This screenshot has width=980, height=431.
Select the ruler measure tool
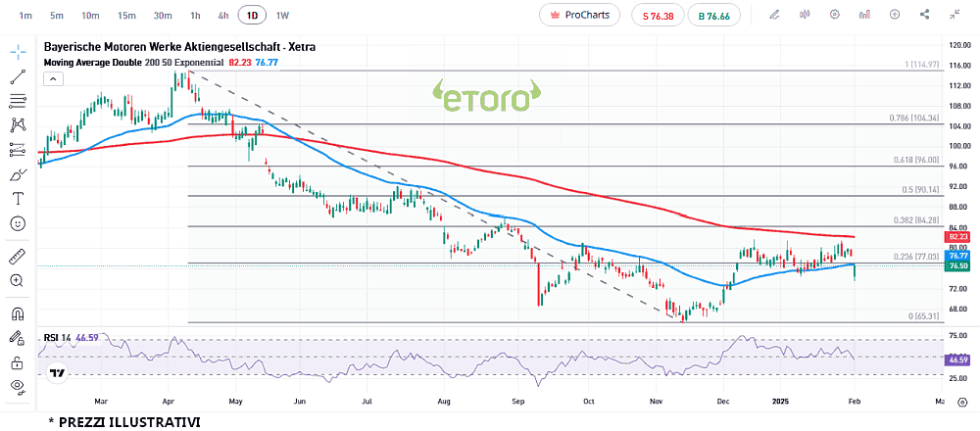tap(18, 255)
